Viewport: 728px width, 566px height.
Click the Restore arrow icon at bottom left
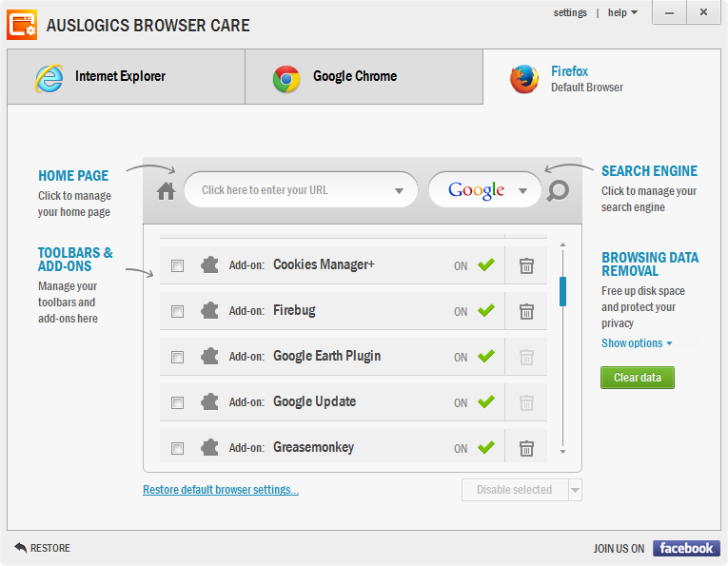tap(20, 547)
